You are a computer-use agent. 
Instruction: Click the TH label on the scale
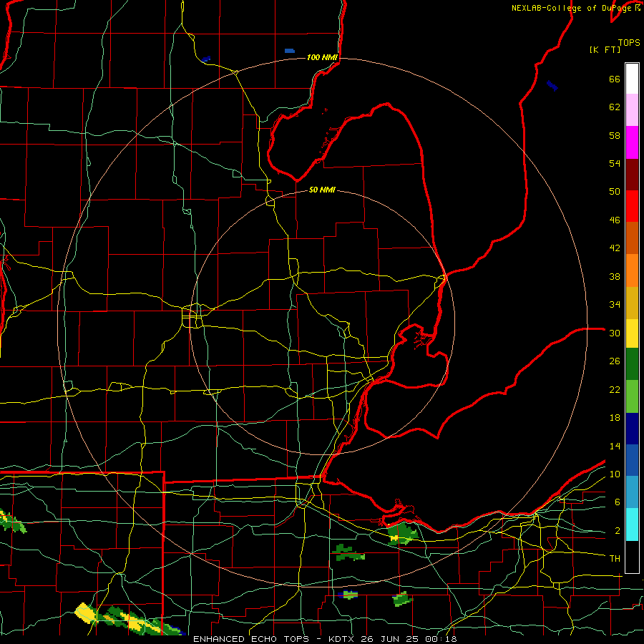click(615, 559)
